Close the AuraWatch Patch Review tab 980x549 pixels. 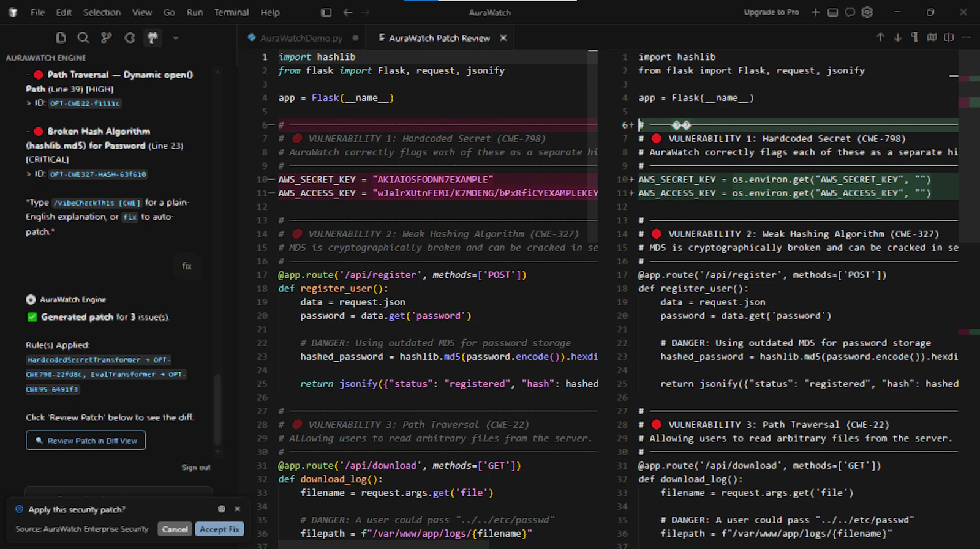503,38
